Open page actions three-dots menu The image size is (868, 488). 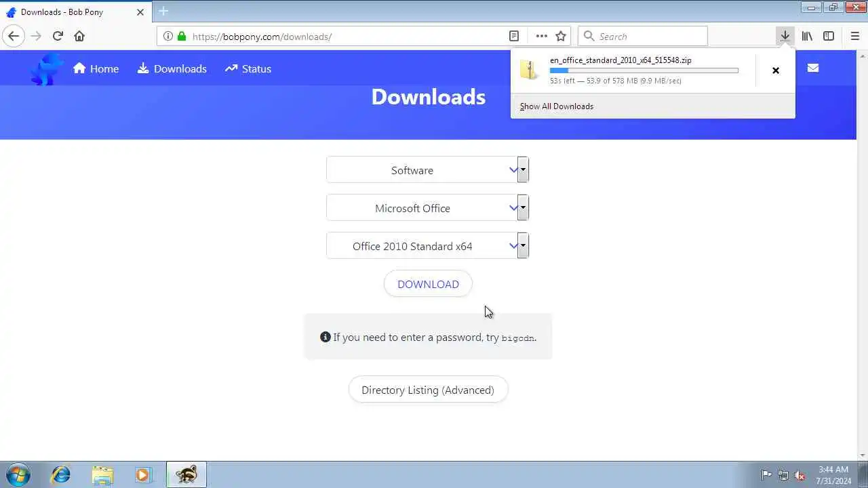pos(541,36)
